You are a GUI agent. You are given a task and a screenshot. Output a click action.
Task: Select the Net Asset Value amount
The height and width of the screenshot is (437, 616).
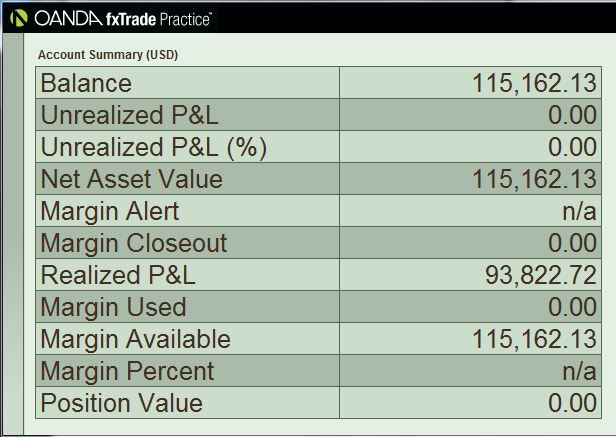tap(534, 179)
